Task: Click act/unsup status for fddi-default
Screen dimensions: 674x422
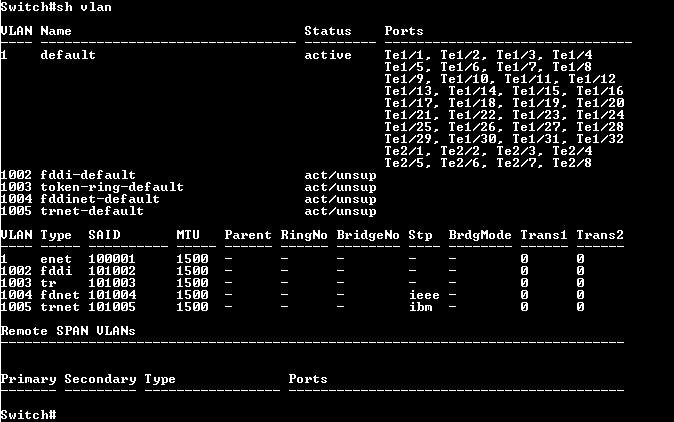Action: point(340,175)
